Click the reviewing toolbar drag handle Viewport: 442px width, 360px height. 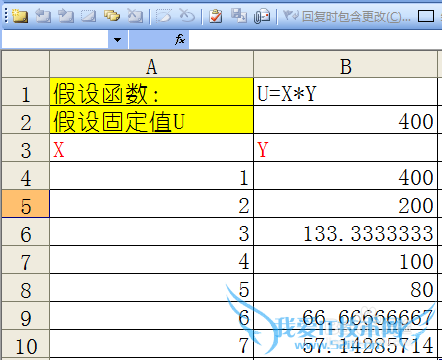6,16
